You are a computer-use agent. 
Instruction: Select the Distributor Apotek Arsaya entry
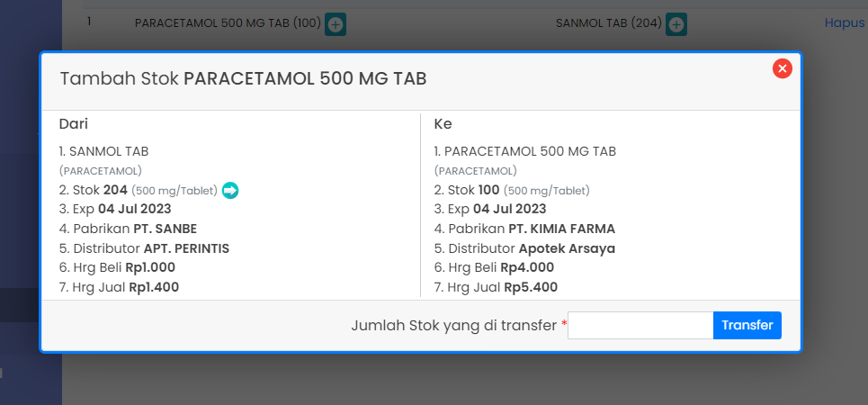pos(524,248)
